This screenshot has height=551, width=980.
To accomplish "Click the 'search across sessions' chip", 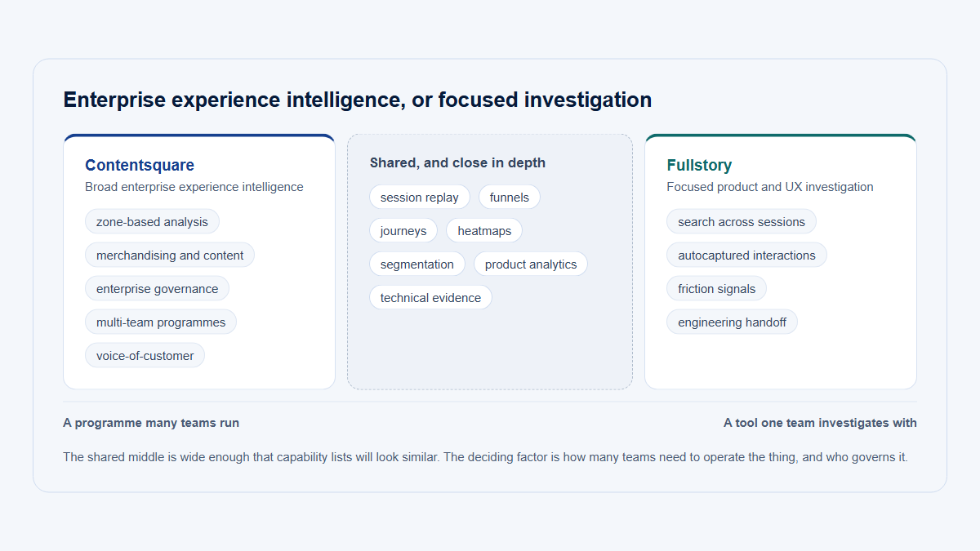I will pyautogui.click(x=742, y=222).
